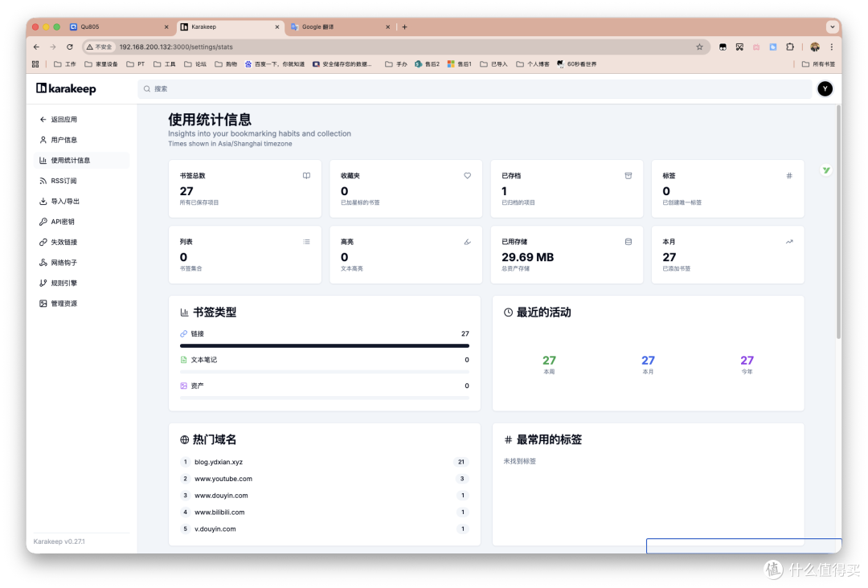
Task: Click clock icon beside 最近的活动
Action: 508,312
